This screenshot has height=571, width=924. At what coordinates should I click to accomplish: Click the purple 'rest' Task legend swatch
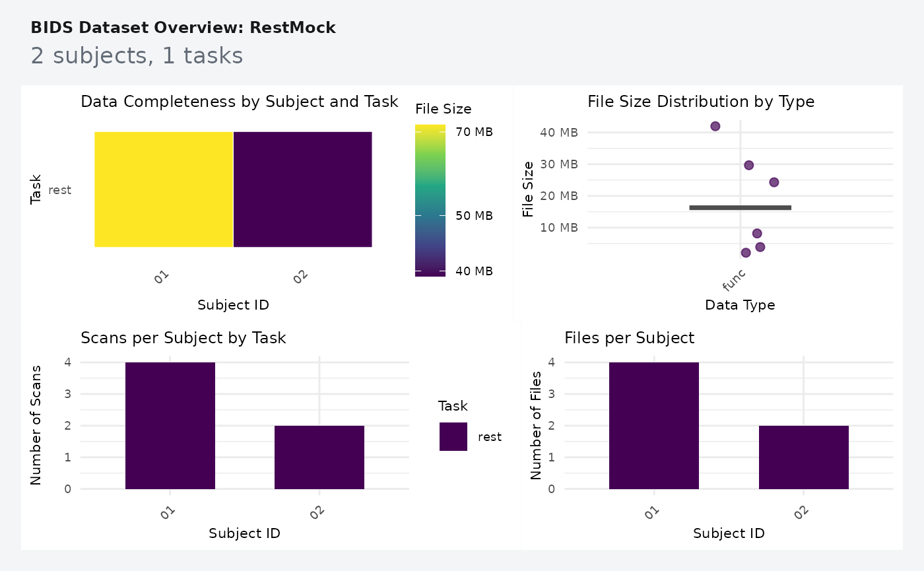click(453, 437)
